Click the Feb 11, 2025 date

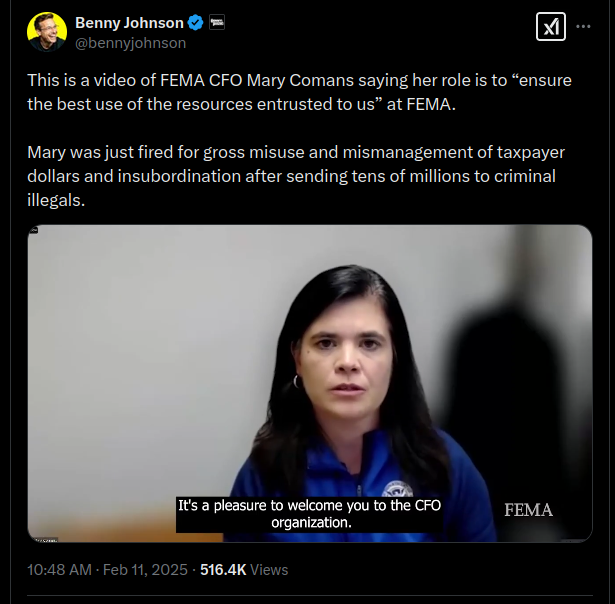pos(145,570)
